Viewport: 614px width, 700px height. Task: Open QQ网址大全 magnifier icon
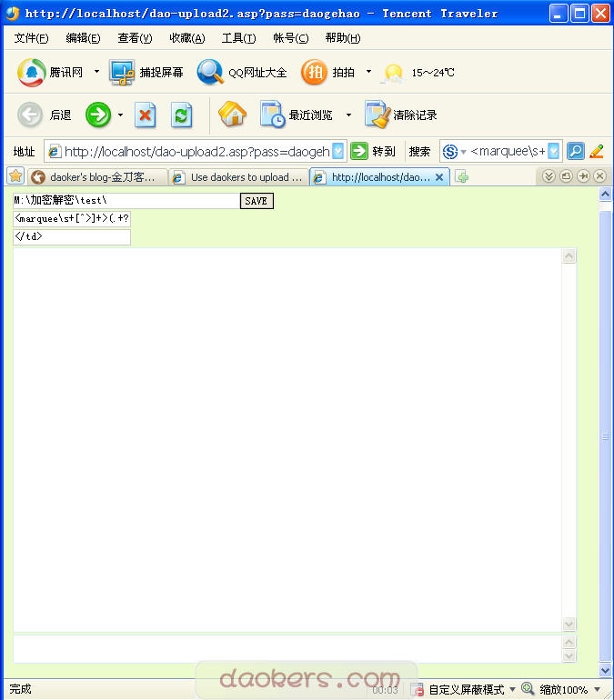click(210, 72)
